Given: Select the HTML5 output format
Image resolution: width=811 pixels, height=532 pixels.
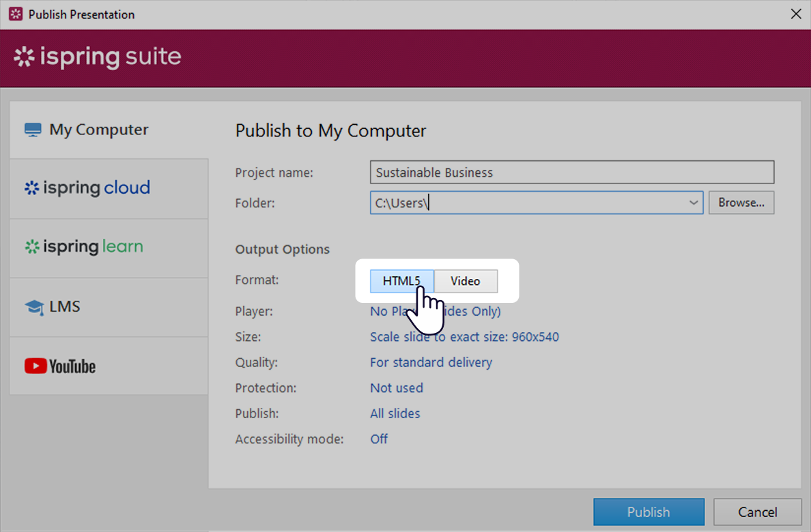Looking at the screenshot, I should click(x=401, y=281).
